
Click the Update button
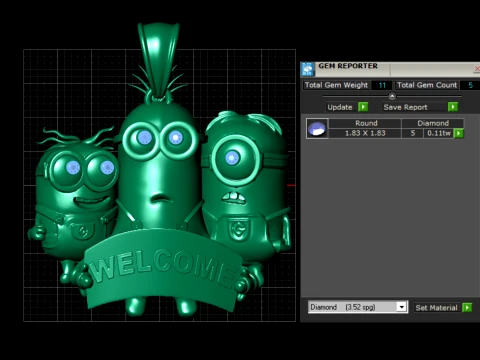(x=340, y=107)
